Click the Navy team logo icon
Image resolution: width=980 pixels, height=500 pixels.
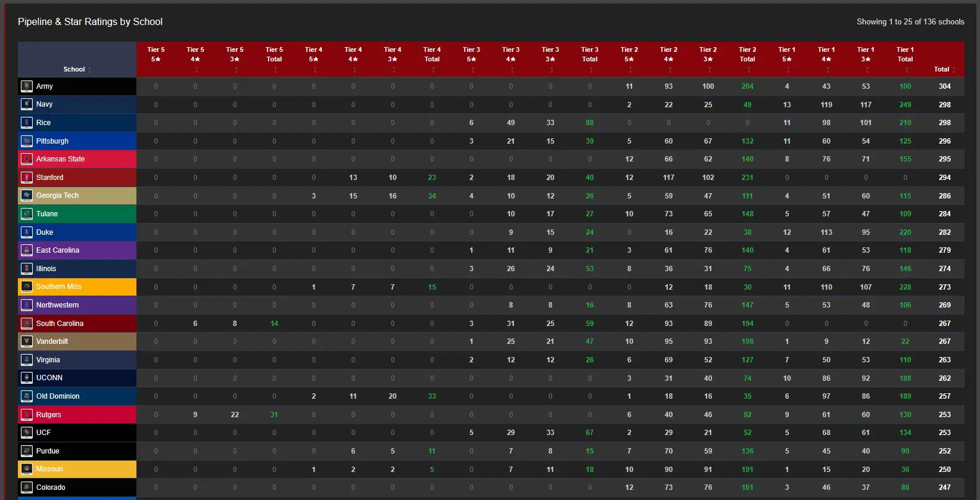click(x=27, y=104)
